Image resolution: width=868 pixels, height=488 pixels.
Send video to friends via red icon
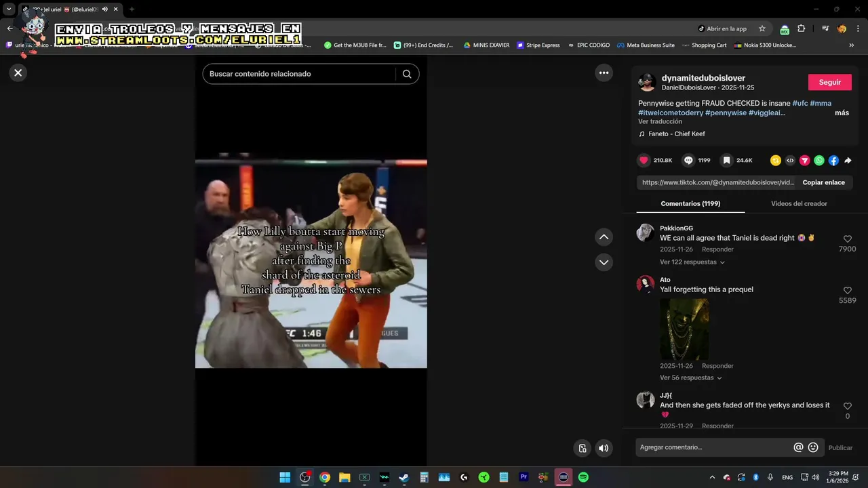[804, 161]
